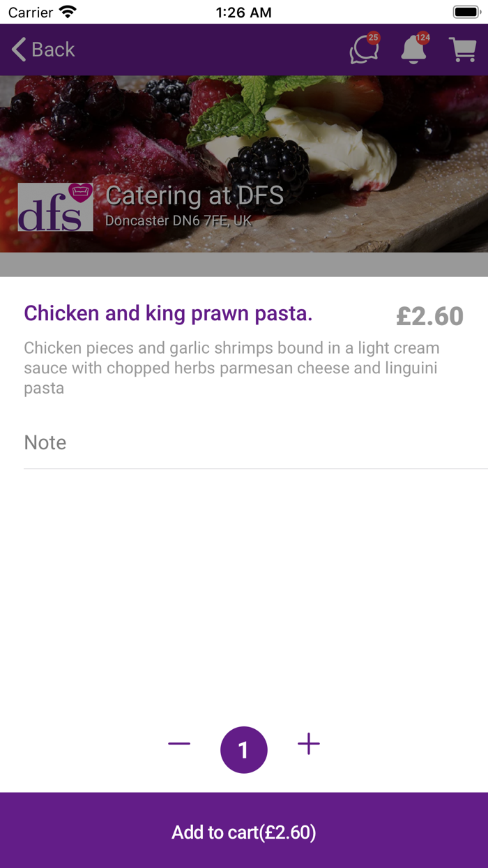
Task: Increase quantity with plus button
Action: tap(309, 744)
